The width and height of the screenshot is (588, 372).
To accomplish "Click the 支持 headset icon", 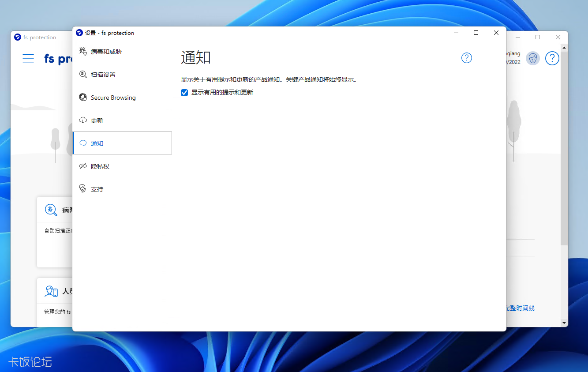I will (x=83, y=188).
